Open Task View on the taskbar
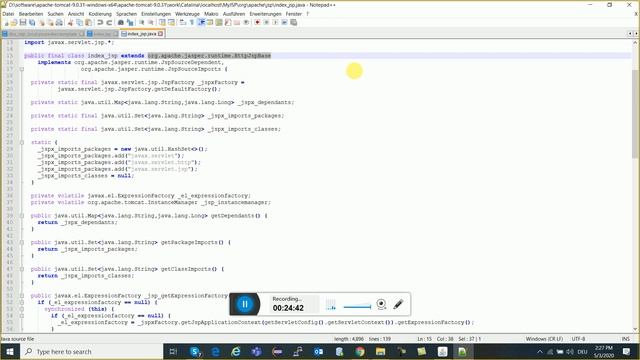640x360 pixels. click(x=173, y=351)
